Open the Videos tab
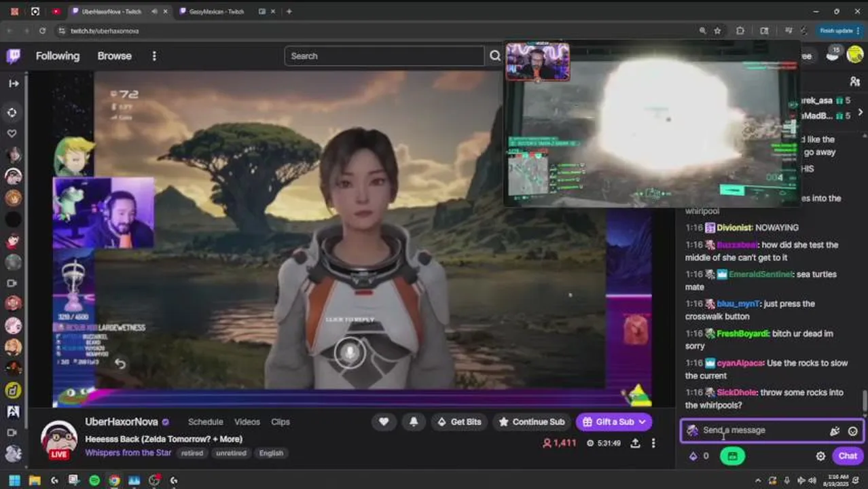 pos(247,422)
